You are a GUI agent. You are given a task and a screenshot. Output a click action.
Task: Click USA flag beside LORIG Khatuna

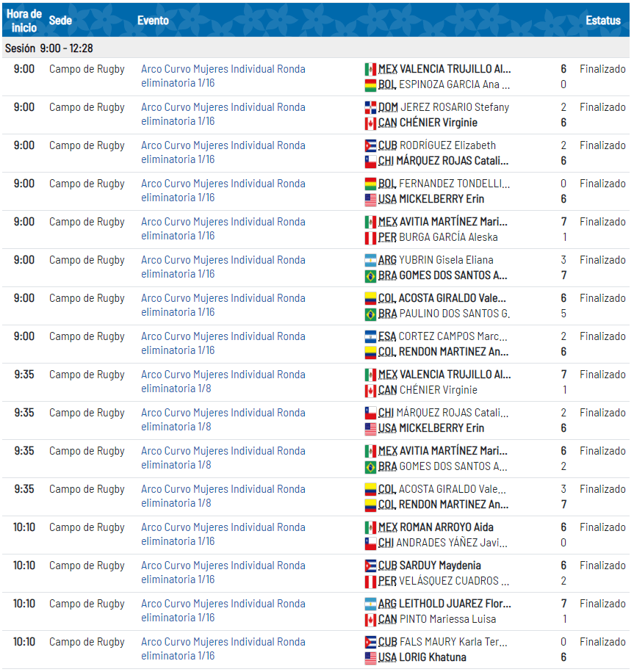click(x=370, y=657)
